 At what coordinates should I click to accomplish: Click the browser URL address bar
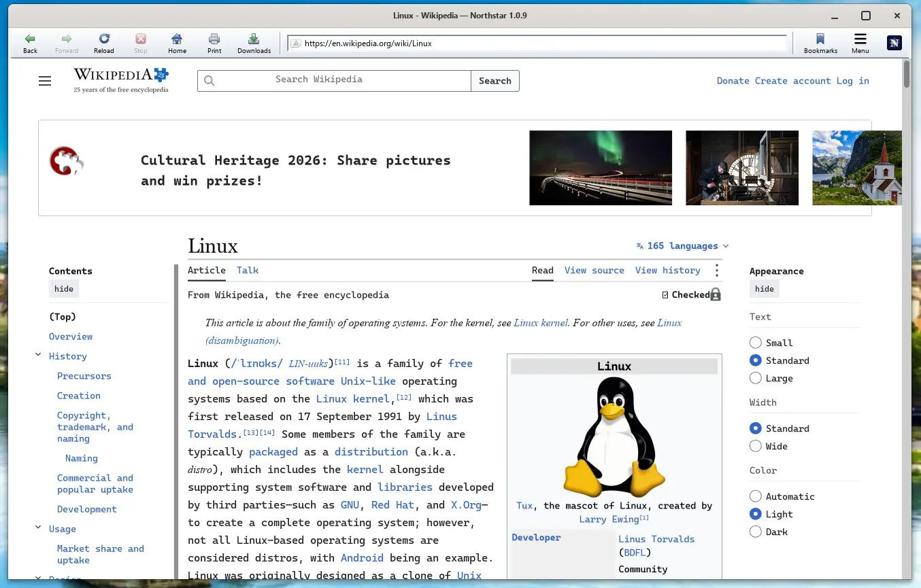537,44
